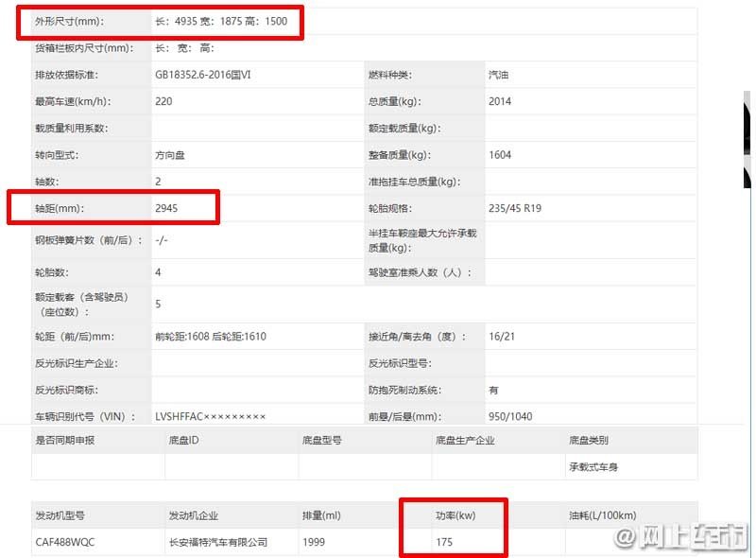Click the 排量(ml) column header
This screenshot has width=756, height=558.
point(321,515)
